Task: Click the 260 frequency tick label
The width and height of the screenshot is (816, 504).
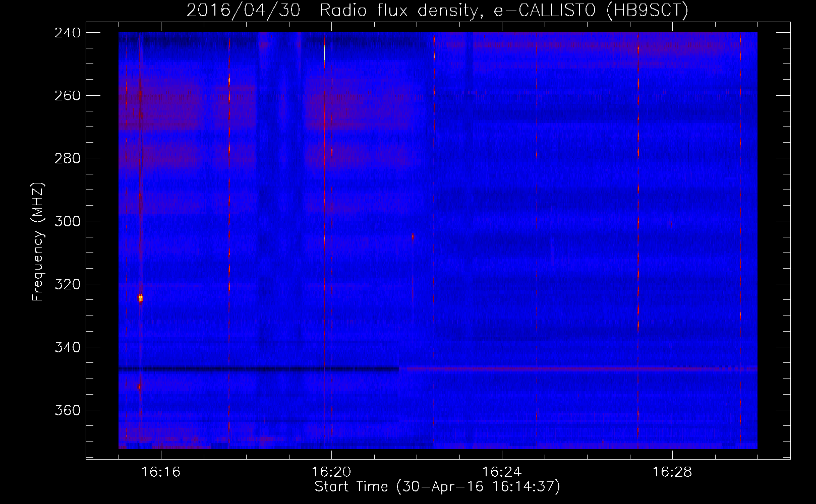Action: click(x=68, y=96)
